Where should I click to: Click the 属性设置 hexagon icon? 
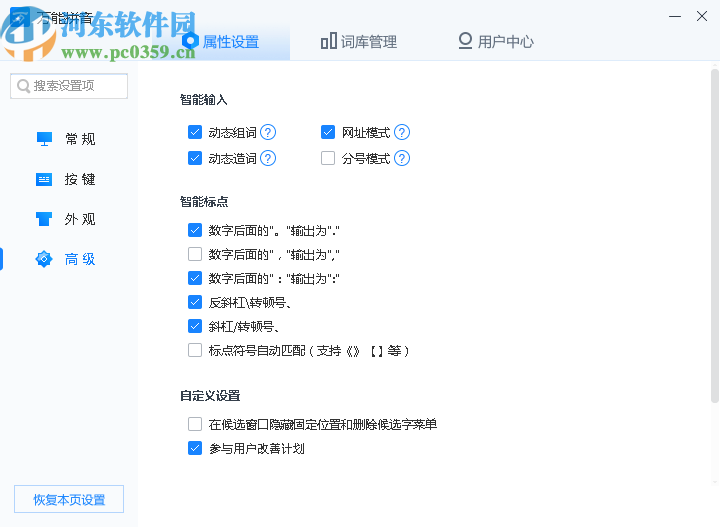pyautogui.click(x=190, y=41)
